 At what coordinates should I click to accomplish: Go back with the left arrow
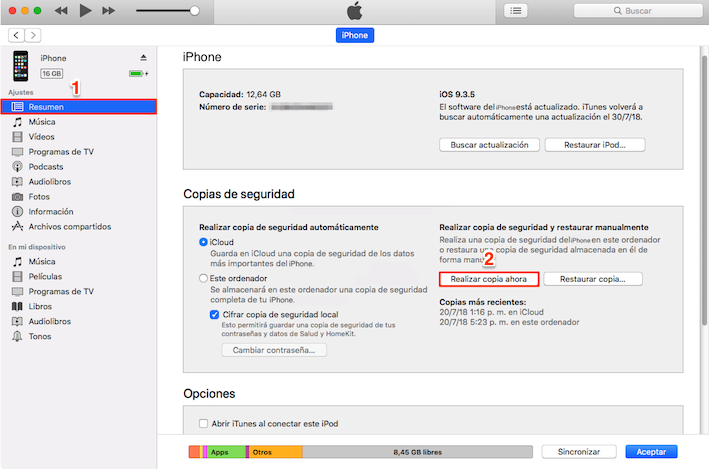coord(16,35)
